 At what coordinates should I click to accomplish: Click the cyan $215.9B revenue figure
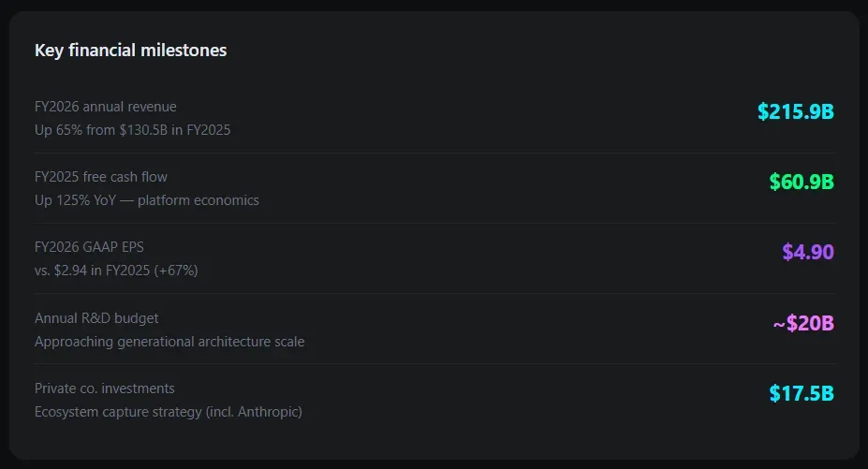795,112
